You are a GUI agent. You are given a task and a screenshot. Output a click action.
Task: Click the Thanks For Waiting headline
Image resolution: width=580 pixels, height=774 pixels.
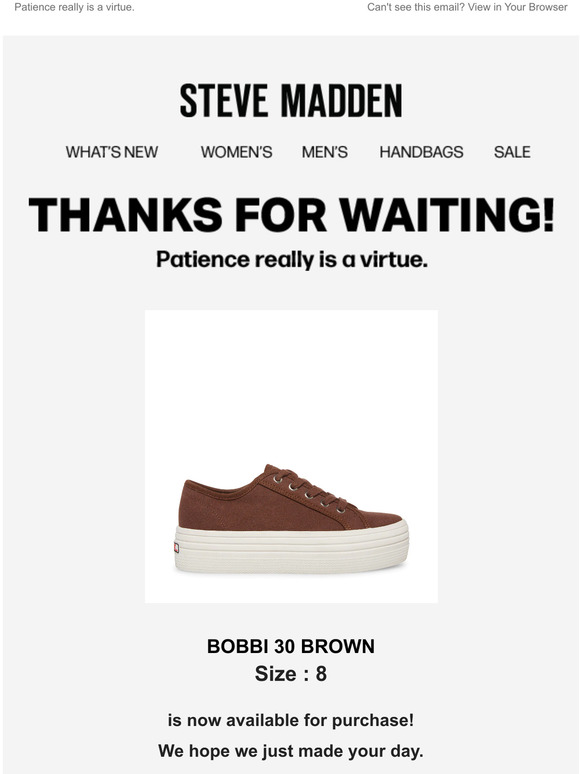click(x=291, y=215)
